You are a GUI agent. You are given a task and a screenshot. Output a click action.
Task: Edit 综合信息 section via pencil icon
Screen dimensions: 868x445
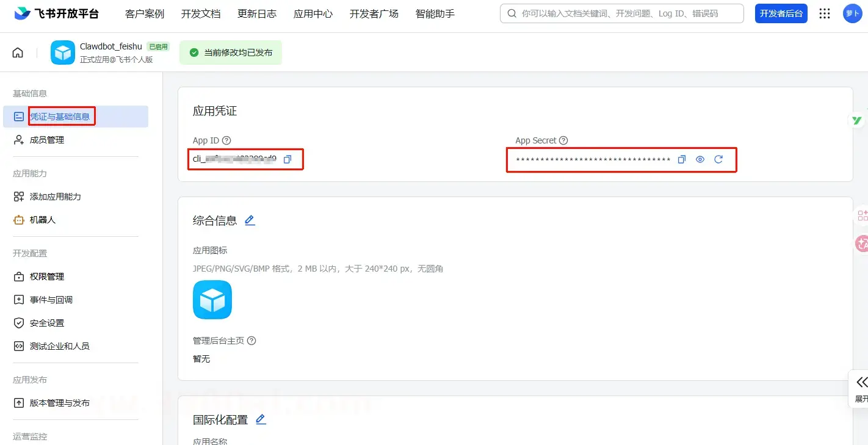pyautogui.click(x=250, y=220)
